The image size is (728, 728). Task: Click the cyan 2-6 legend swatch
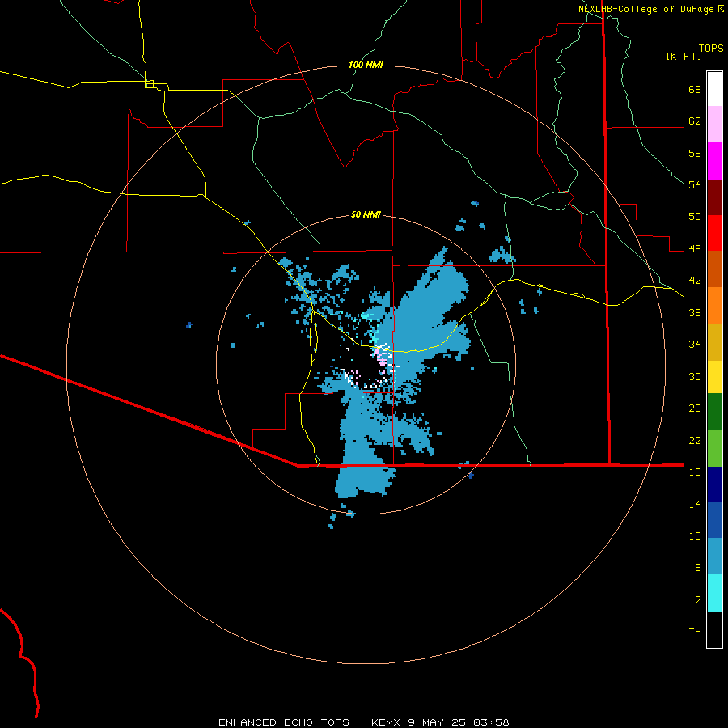[x=714, y=593]
